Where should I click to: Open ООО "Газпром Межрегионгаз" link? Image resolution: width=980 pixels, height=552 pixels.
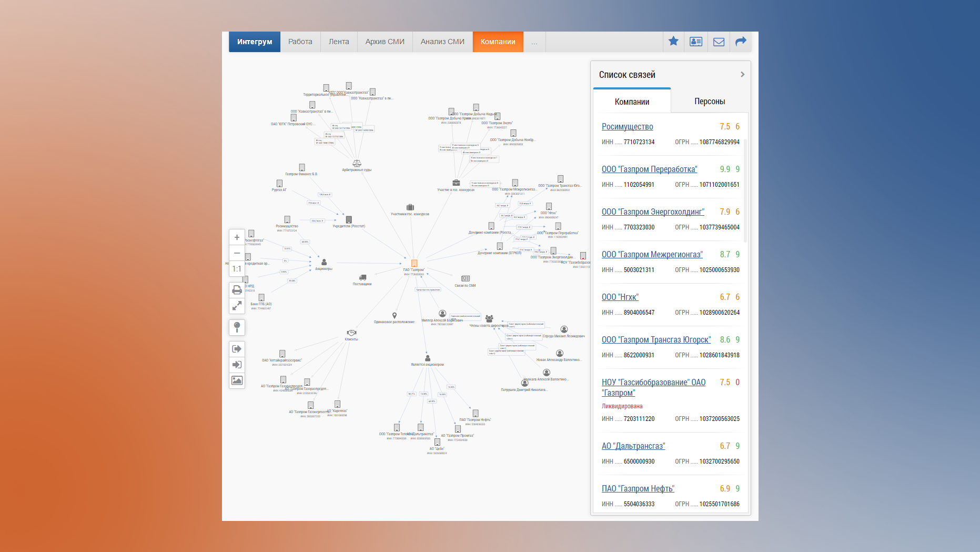click(652, 255)
